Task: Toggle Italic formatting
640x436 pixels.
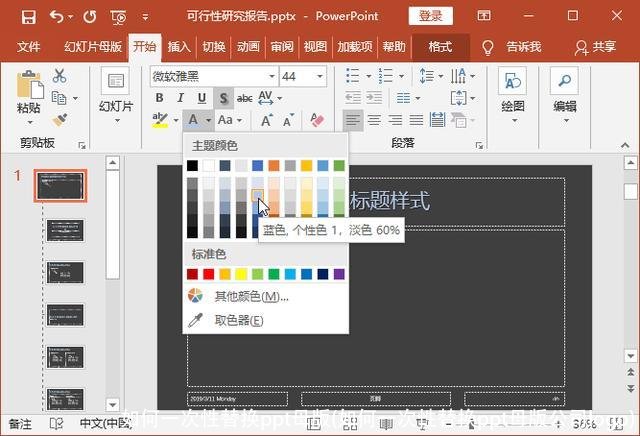Action: point(180,98)
